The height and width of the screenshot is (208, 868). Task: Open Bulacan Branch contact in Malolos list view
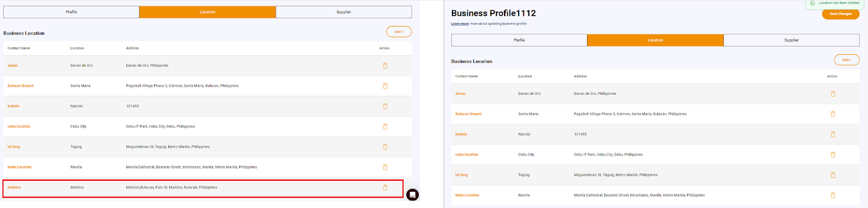(21, 86)
